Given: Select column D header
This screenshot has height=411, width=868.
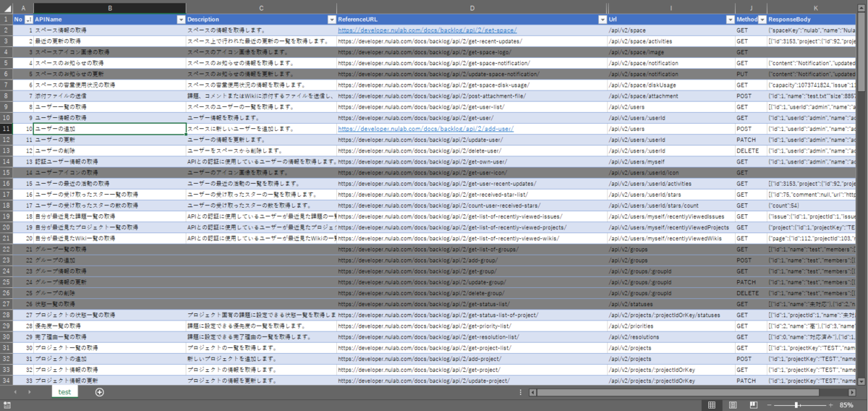Looking at the screenshot, I should [472, 8].
